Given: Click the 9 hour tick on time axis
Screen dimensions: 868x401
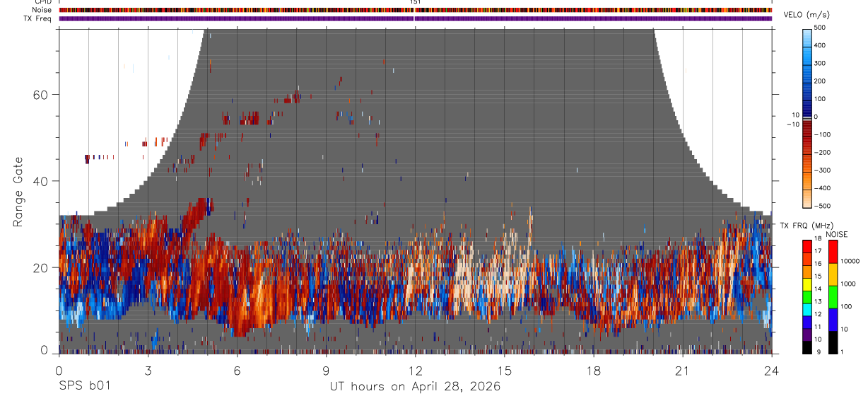Looking at the screenshot, I should click(326, 370).
